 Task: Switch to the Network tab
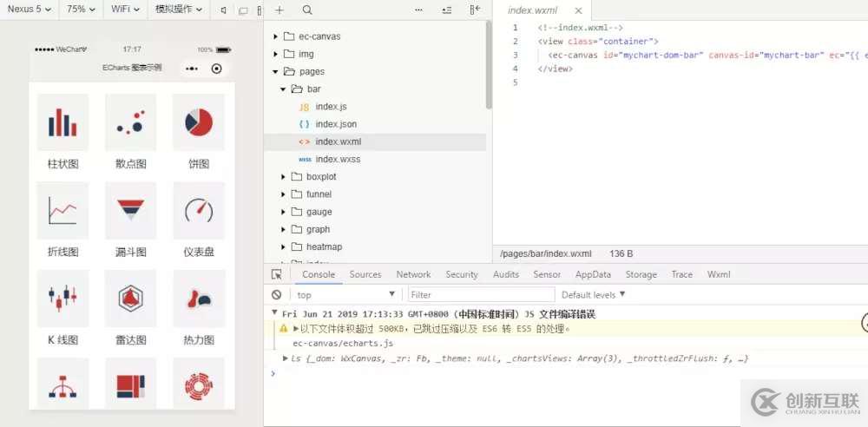tap(413, 274)
